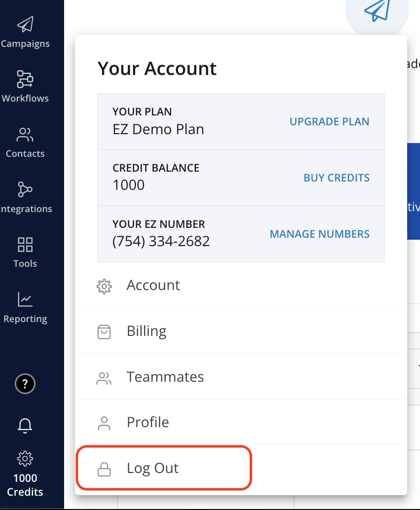Click the Your Account heading

pyautogui.click(x=157, y=69)
